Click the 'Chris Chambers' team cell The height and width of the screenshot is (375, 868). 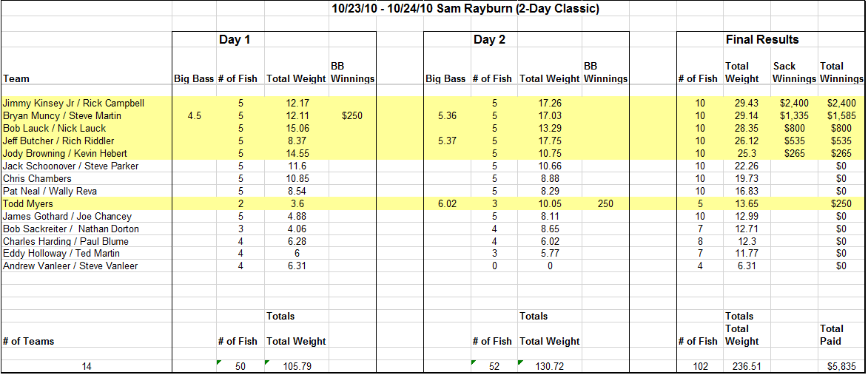click(x=37, y=179)
